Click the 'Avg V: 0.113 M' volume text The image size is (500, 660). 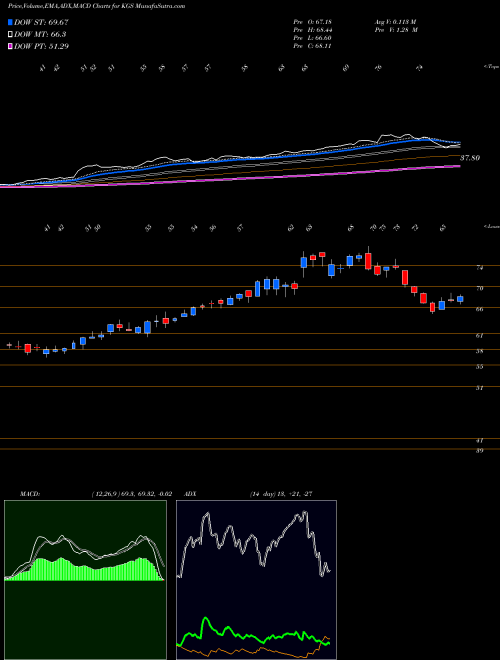point(395,22)
